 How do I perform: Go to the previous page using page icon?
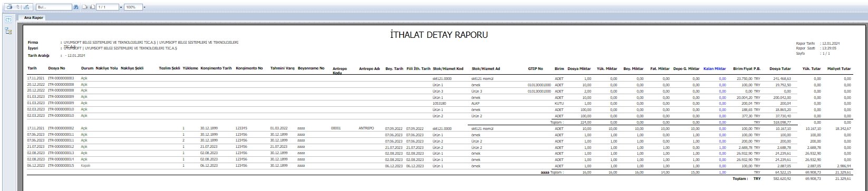(92, 7)
